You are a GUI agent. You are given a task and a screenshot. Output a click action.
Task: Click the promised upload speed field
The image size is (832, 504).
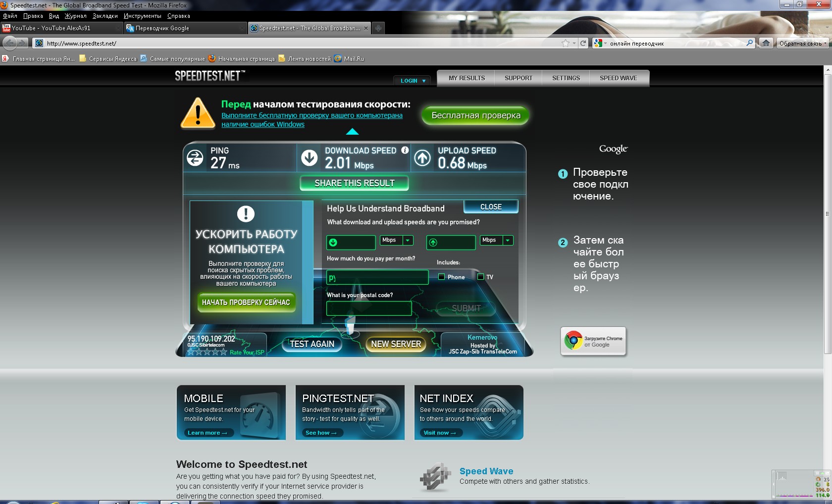(x=451, y=243)
